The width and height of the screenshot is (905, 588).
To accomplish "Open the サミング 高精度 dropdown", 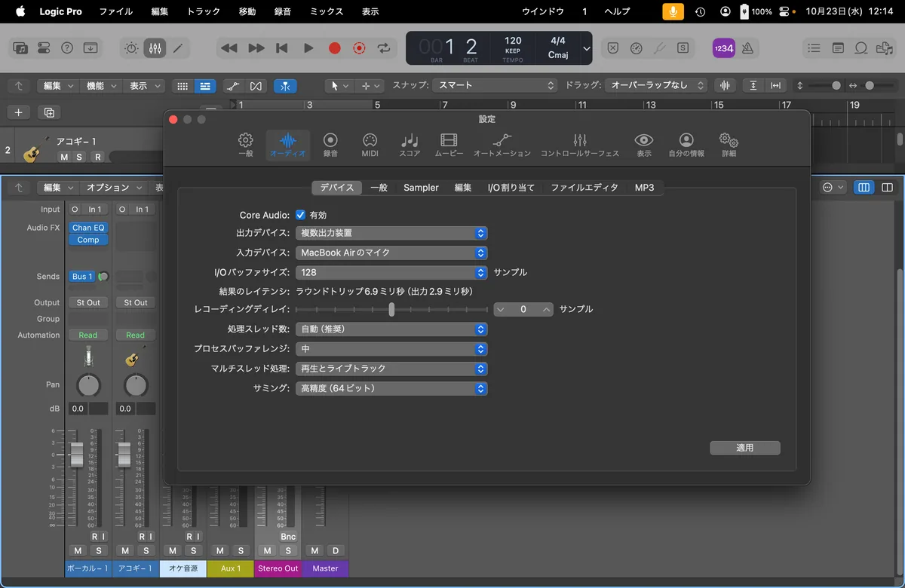I will [391, 388].
